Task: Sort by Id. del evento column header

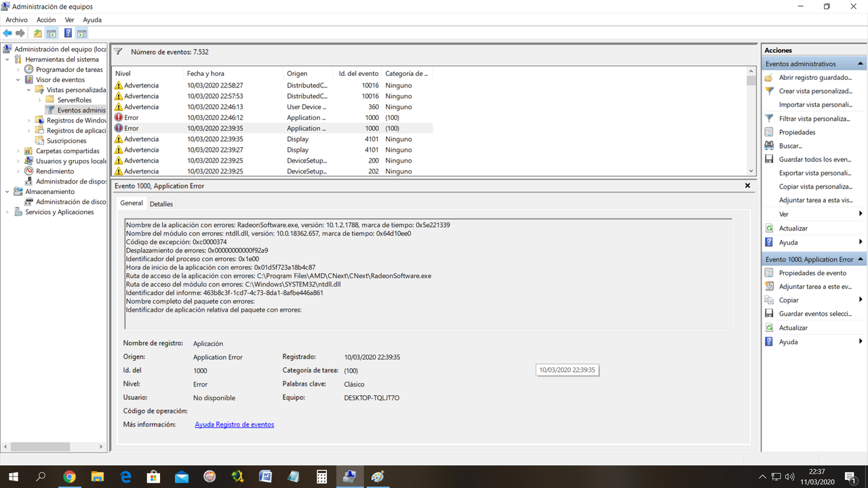Action: click(x=358, y=73)
